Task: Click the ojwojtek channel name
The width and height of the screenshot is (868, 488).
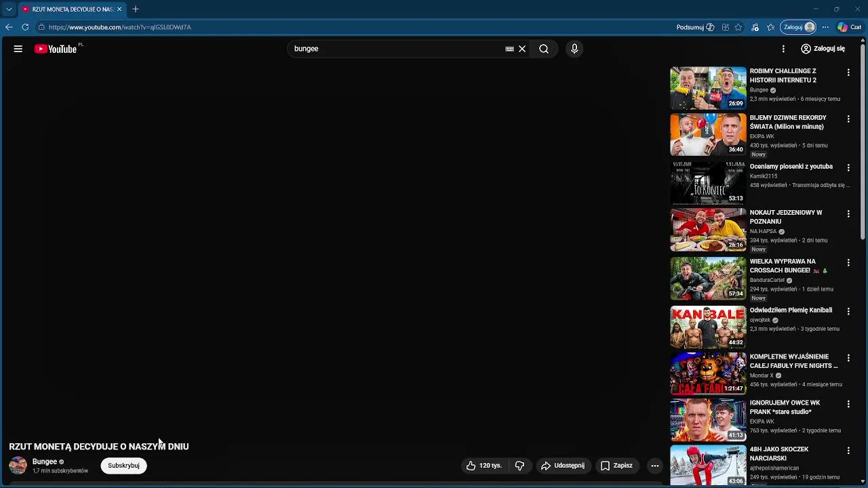Action: [x=760, y=320]
